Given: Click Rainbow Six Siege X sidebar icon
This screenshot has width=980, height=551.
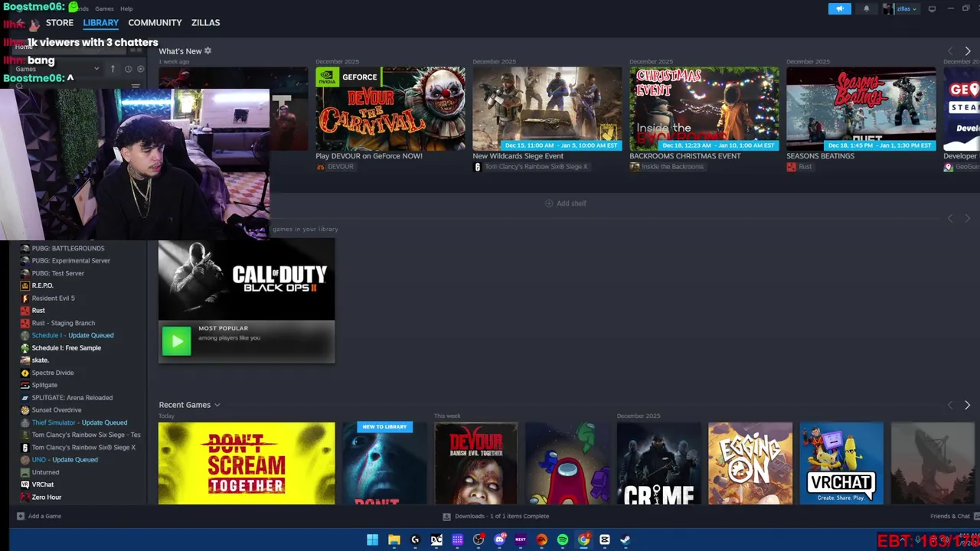Looking at the screenshot, I should coord(24,447).
